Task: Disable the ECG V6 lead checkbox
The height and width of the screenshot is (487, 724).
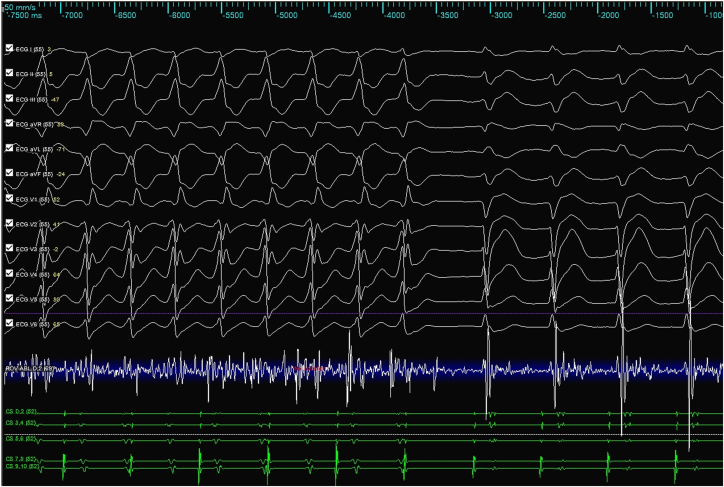Action: [10, 324]
